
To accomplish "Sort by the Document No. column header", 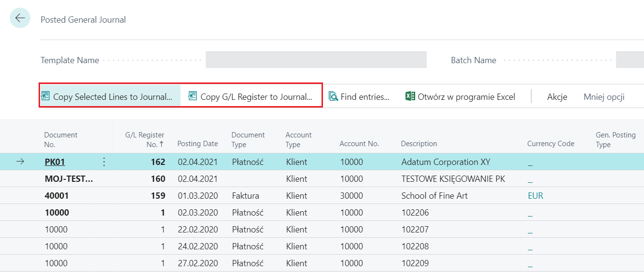I will click(61, 139).
